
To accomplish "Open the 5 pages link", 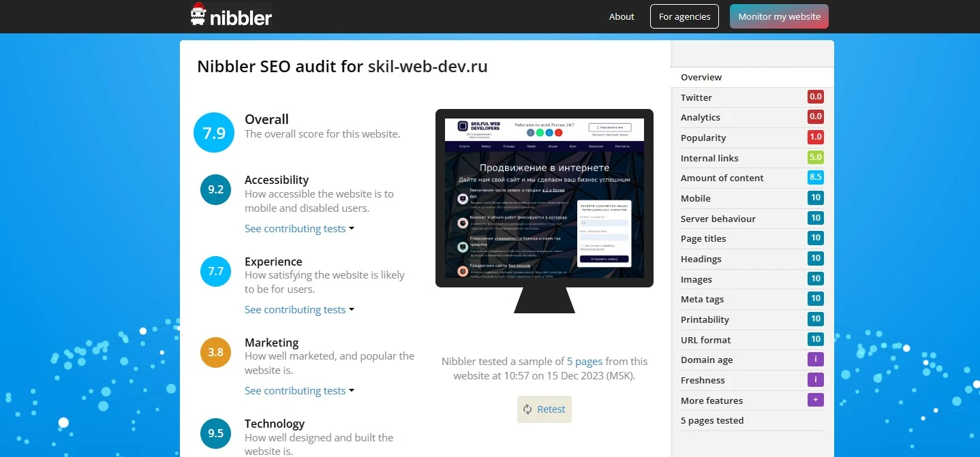I will click(585, 362).
